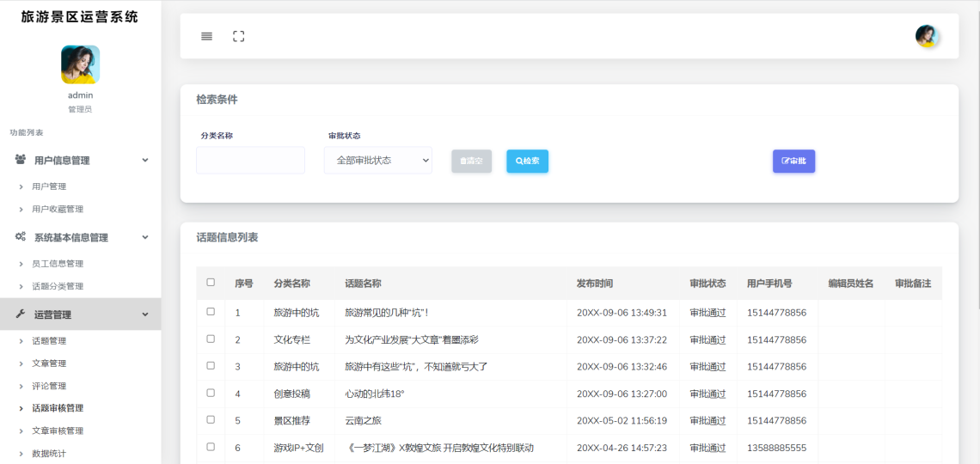Check the row 5 景区推荐 checkbox
Screen dimensions: 980x464
[211, 419]
